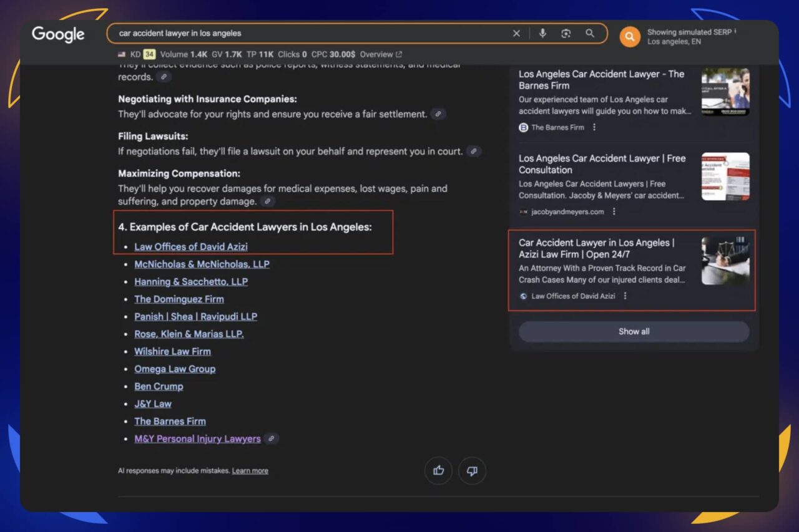
Task: Open three-dot menu next to Law Offices of David Azizi
Action: (x=625, y=296)
